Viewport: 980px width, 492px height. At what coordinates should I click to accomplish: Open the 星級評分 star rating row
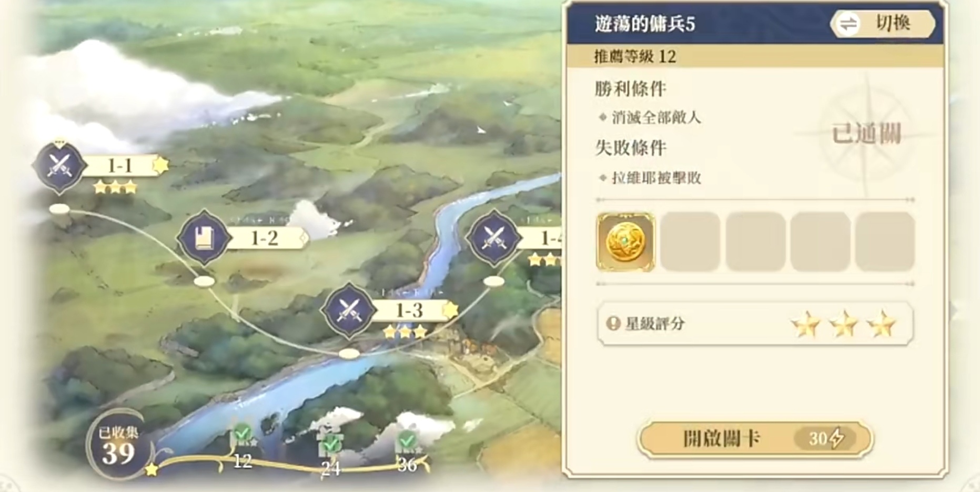coord(755,324)
